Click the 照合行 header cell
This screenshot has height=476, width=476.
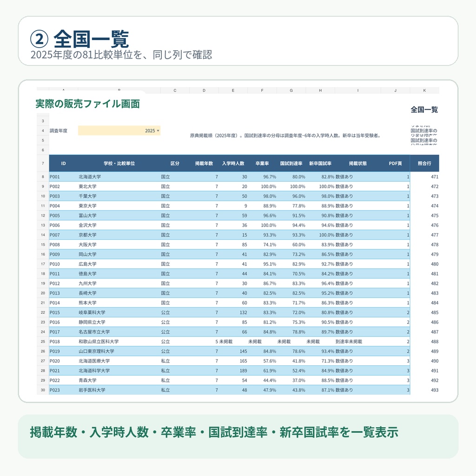point(425,163)
